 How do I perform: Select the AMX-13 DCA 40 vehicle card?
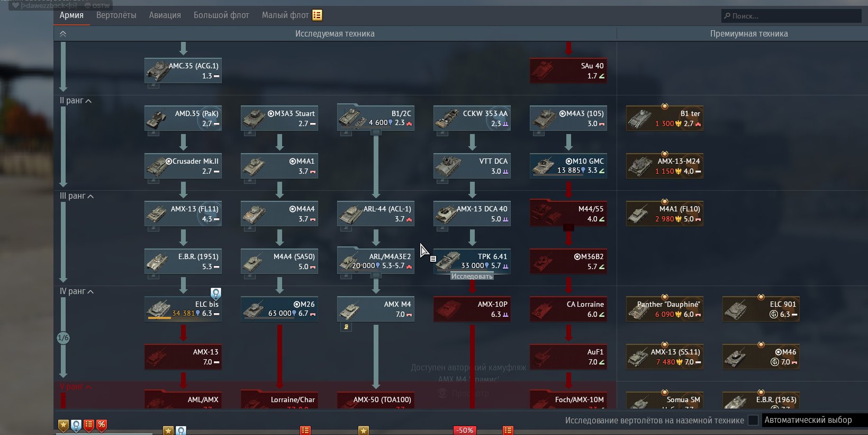[472, 214]
